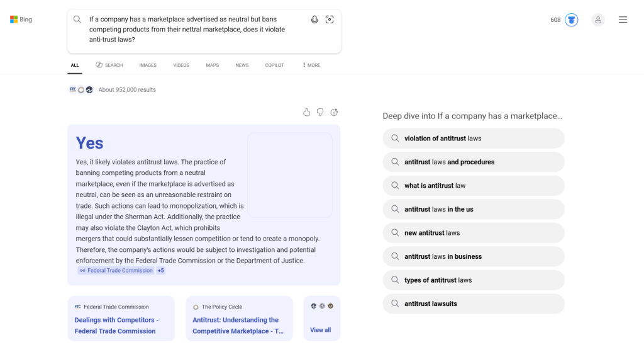
Task: Switch to the NEWS tab
Action: pos(242,65)
